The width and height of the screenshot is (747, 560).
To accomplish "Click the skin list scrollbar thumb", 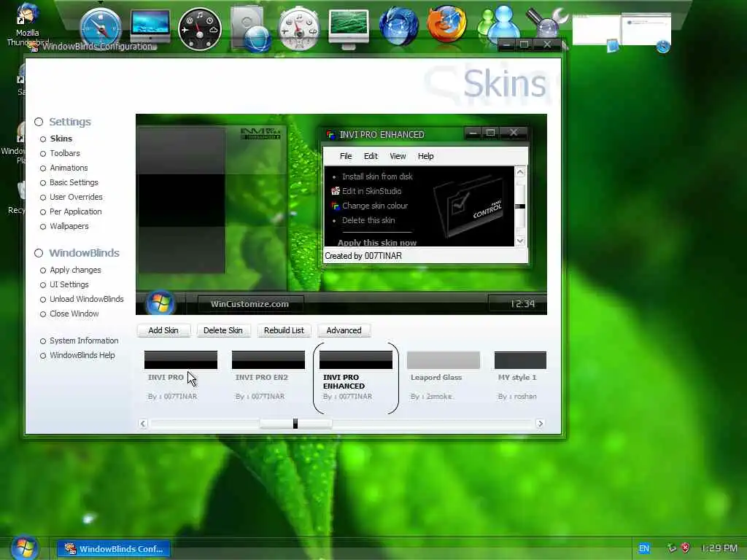I will pyautogui.click(x=295, y=424).
